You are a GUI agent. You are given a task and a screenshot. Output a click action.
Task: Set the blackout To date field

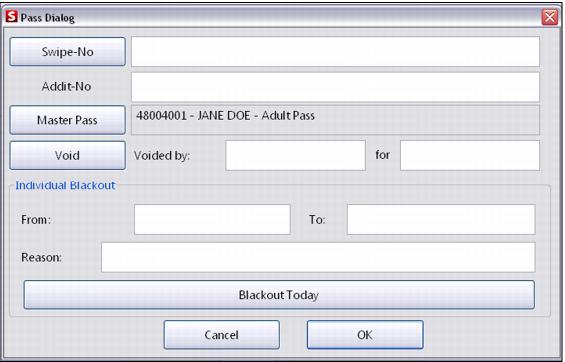(441, 219)
